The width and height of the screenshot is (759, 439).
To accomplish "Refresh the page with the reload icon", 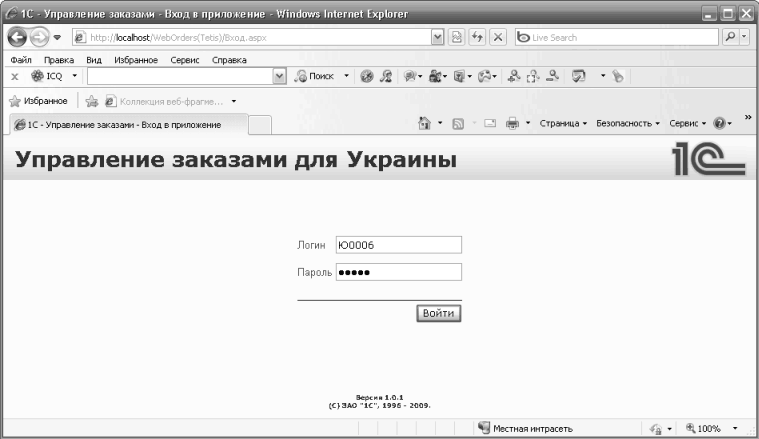I will [478, 38].
